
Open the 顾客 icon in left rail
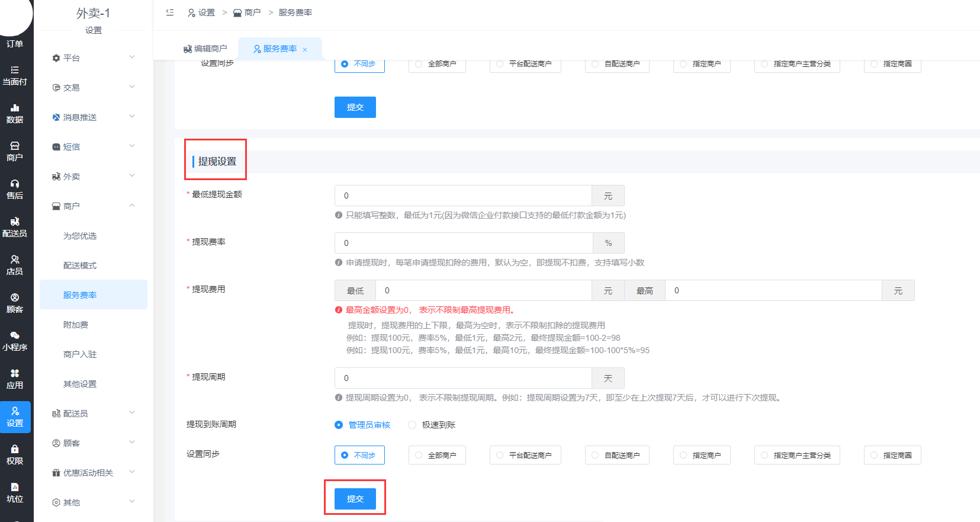pyautogui.click(x=15, y=303)
